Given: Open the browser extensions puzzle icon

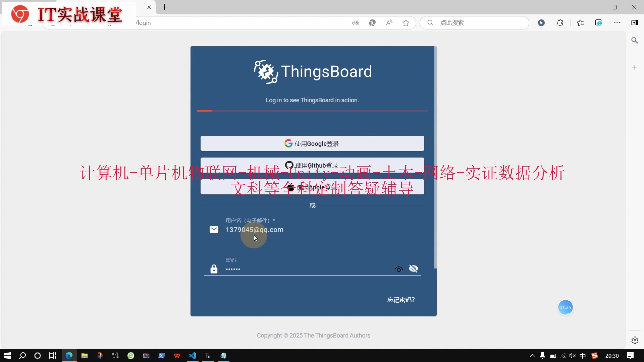Looking at the screenshot, I should coord(560,23).
